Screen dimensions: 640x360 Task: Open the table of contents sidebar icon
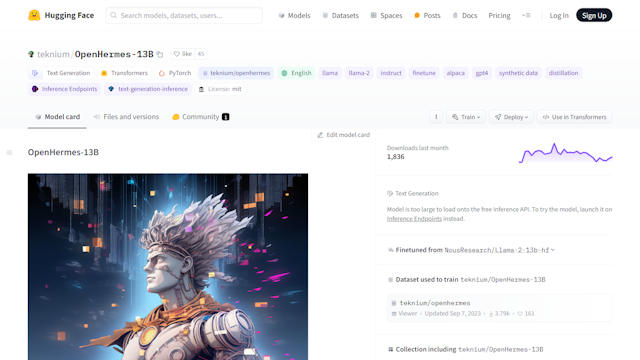[x=9, y=153]
